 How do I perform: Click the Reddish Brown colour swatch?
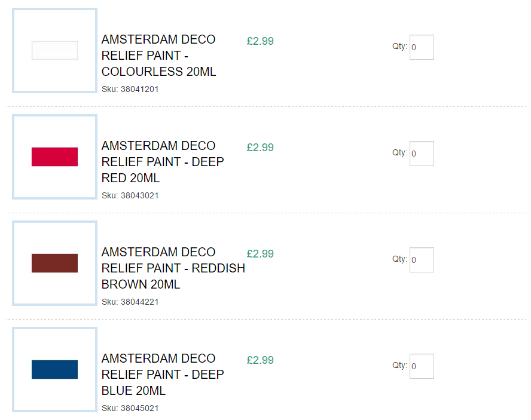click(54, 263)
